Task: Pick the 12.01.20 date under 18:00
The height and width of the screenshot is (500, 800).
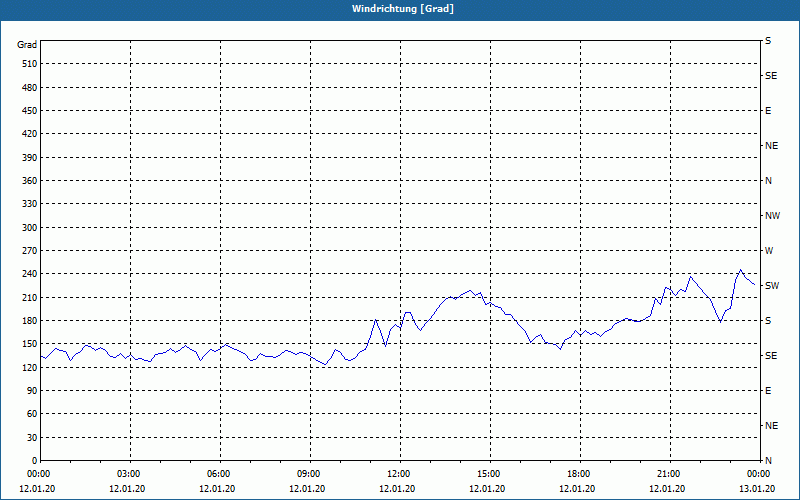Action: click(577, 489)
